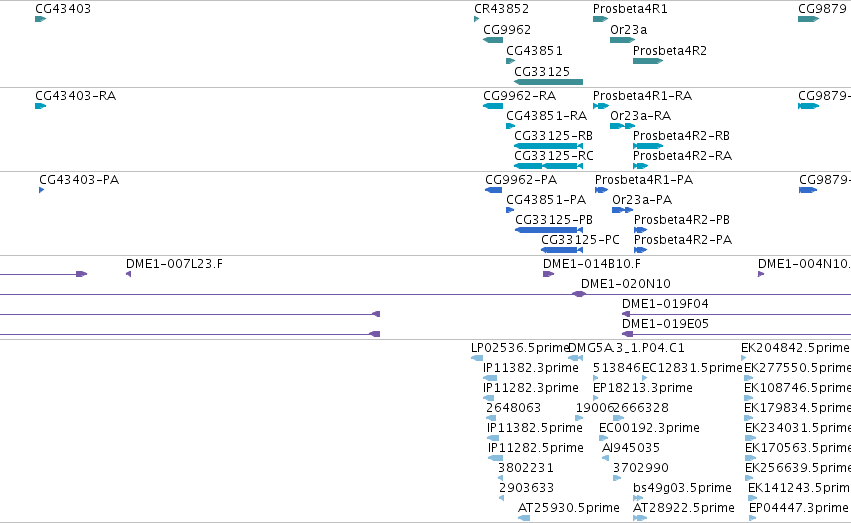
Task: Click the bs49g03.5prime EST label
Action: click(x=682, y=488)
